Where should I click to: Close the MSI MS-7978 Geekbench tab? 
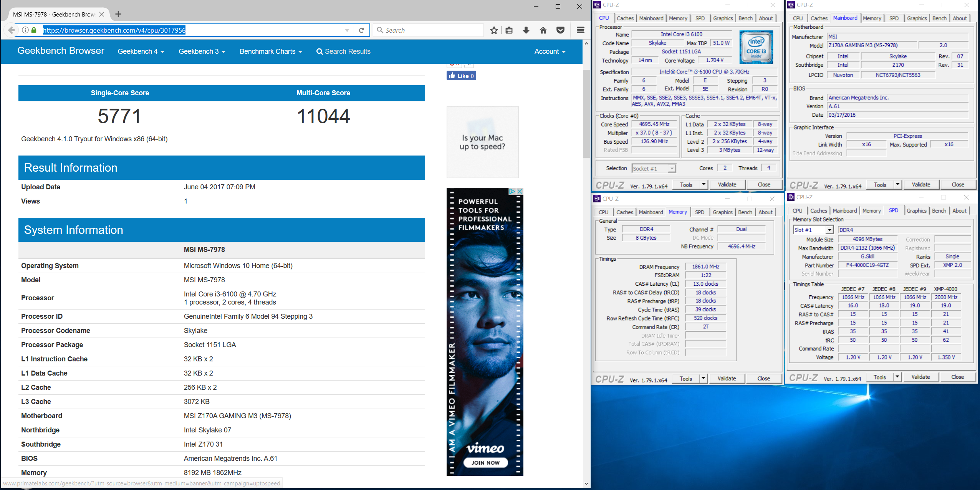click(101, 14)
